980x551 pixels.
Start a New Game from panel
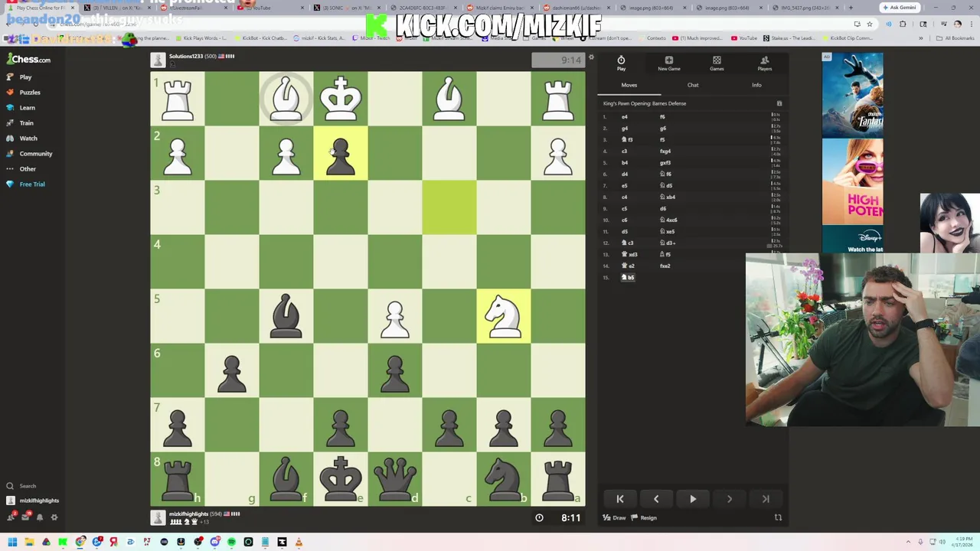pos(668,63)
